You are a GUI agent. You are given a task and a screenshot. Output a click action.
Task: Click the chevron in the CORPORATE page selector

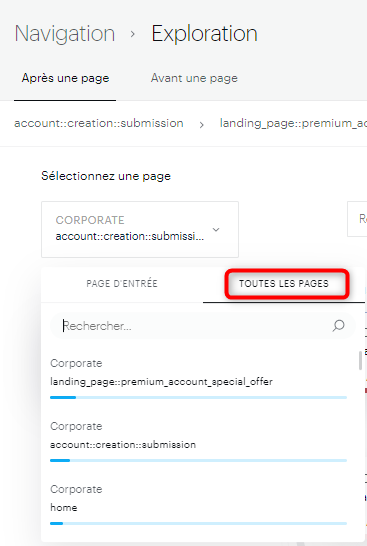tap(216, 229)
